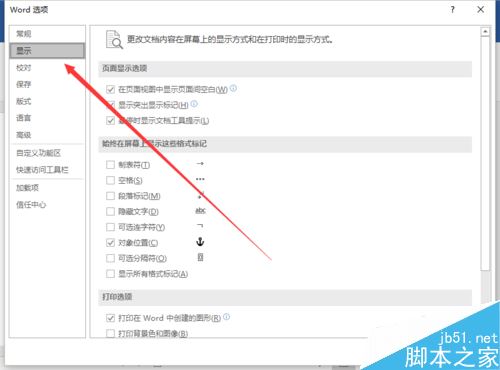Select the 加载项 category
The width and height of the screenshot is (500, 370).
point(47,188)
